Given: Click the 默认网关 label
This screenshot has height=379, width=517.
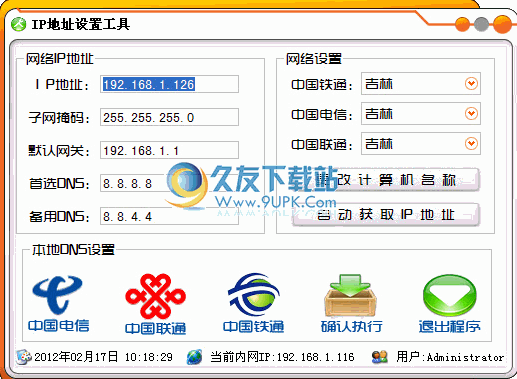Looking at the screenshot, I should coord(59,151).
